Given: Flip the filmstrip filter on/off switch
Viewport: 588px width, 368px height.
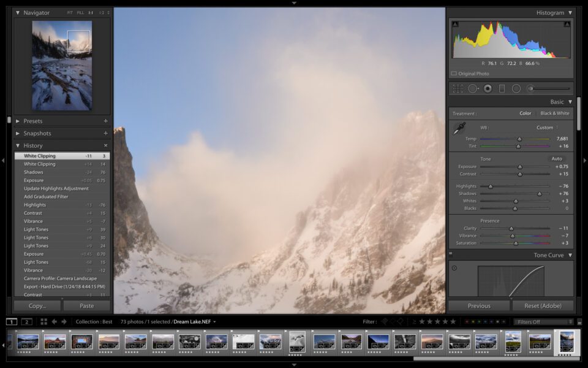Looking at the screenshot, I should click(579, 322).
